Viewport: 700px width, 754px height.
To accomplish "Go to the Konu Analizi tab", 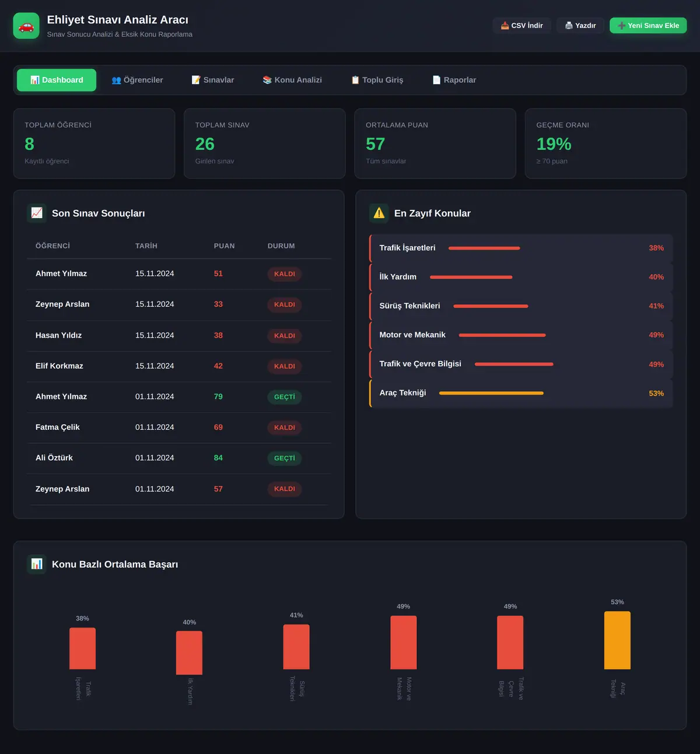I will tap(292, 80).
